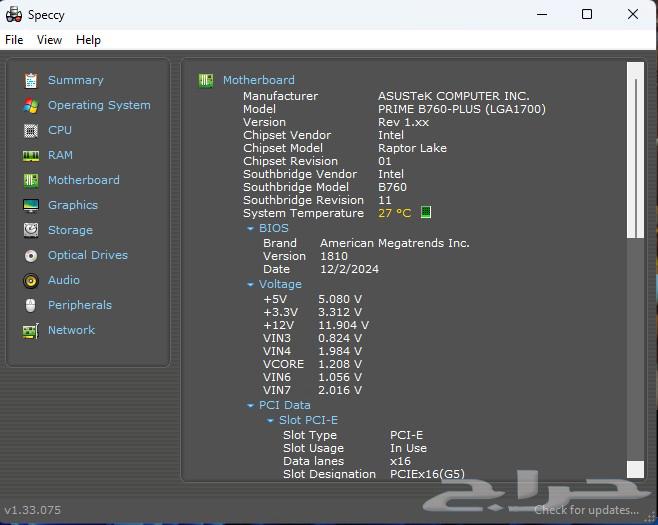
Task: Click the Check for updates link
Action: pos(586,510)
